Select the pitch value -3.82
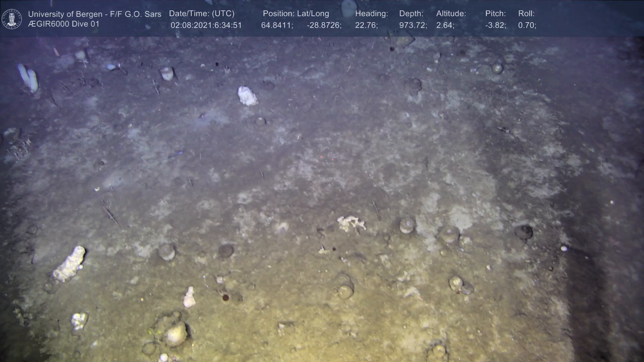This screenshot has height=362, width=644. click(495, 25)
